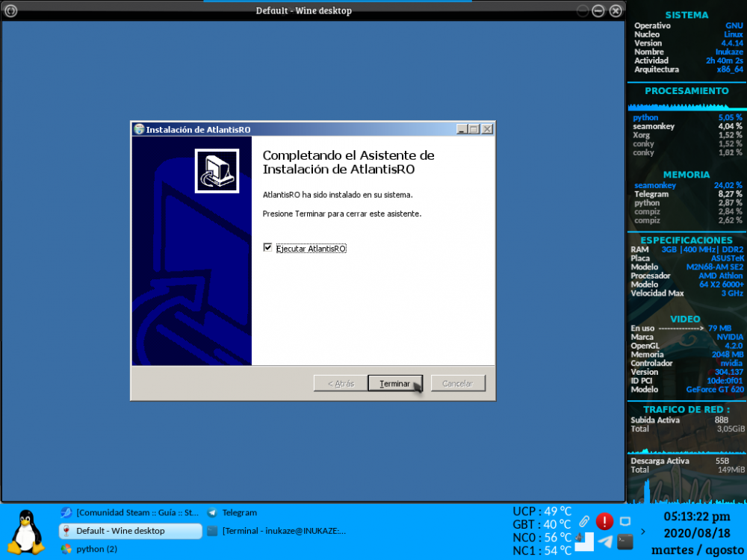This screenshot has width=747, height=560.
Task: Click the Telegram paper plane tray icon
Action: [x=605, y=541]
